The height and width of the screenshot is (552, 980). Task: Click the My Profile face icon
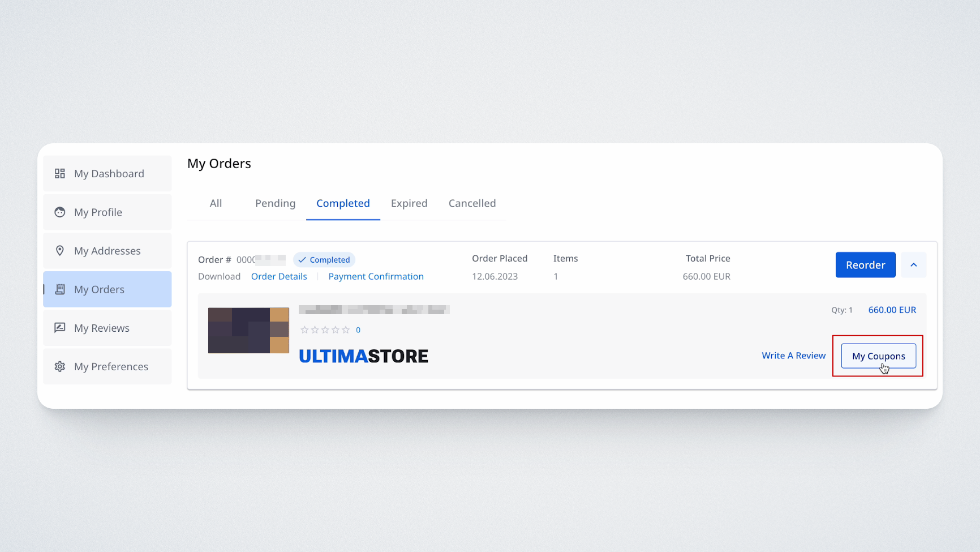(60, 212)
